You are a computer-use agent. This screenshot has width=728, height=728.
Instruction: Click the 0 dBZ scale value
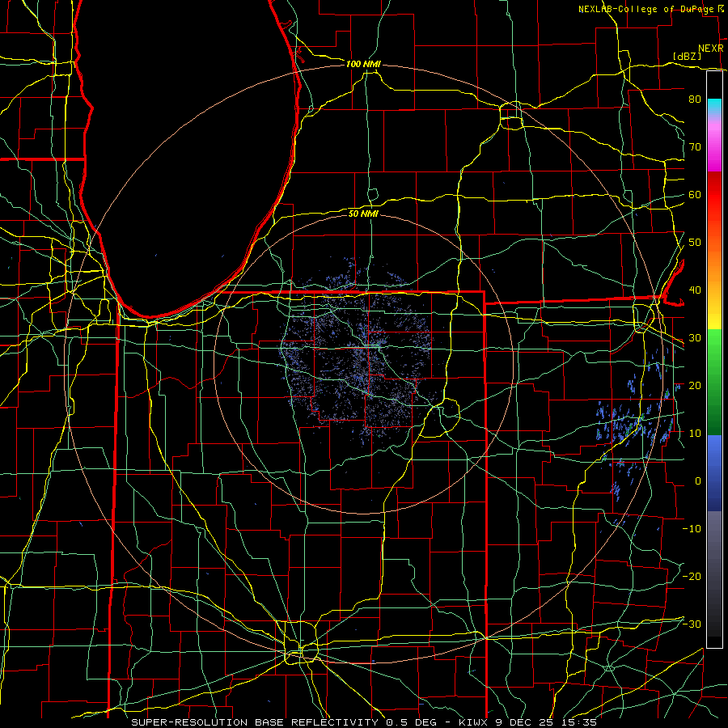point(698,481)
